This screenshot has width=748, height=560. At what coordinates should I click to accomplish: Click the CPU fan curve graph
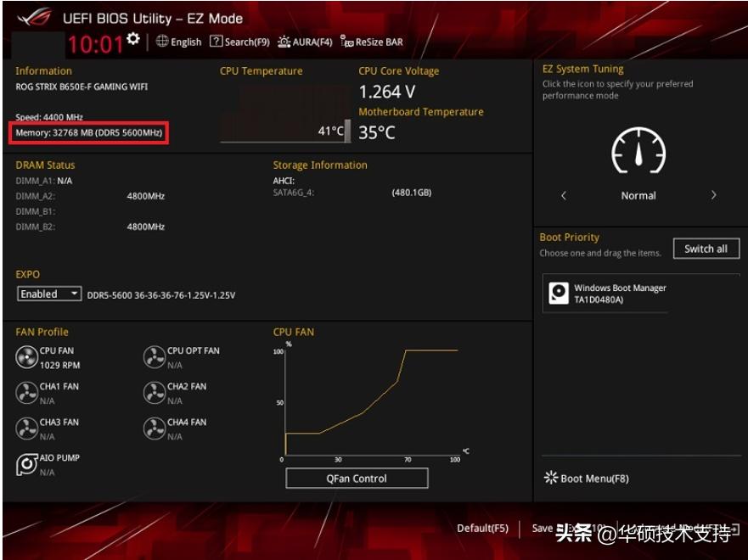(371, 401)
